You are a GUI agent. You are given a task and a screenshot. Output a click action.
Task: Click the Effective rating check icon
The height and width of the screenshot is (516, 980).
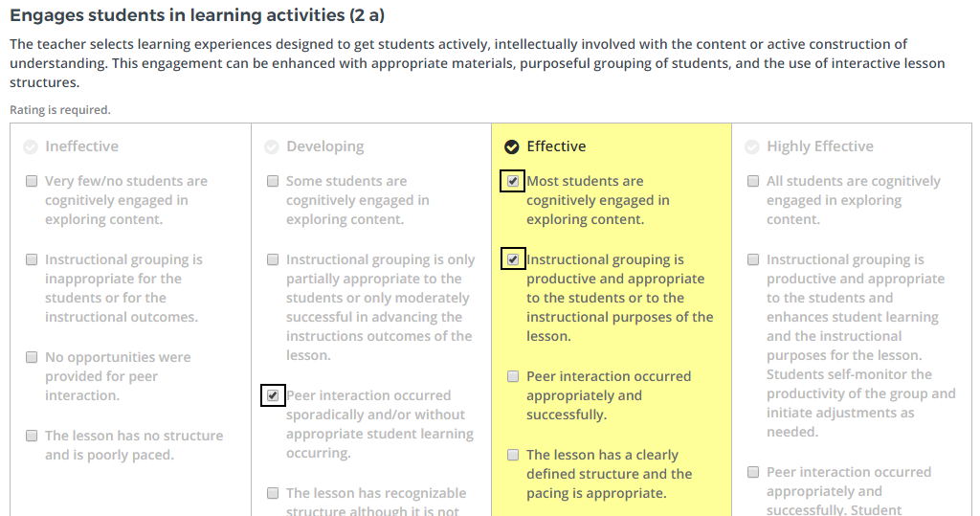(512, 146)
